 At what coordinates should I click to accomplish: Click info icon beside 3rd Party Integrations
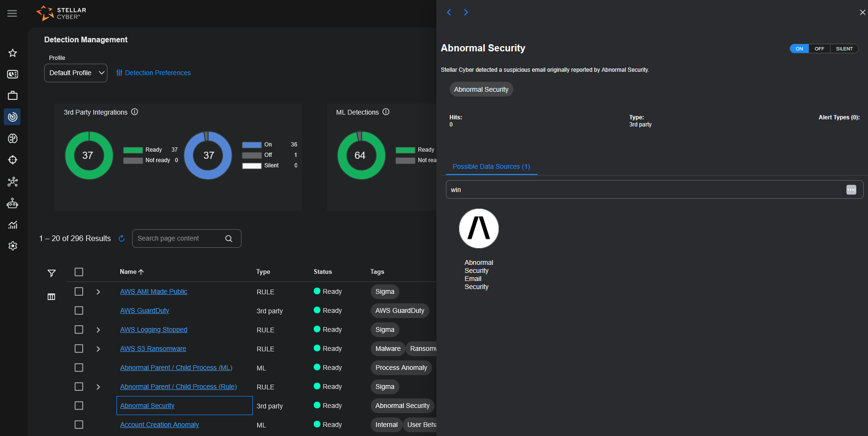click(x=135, y=112)
